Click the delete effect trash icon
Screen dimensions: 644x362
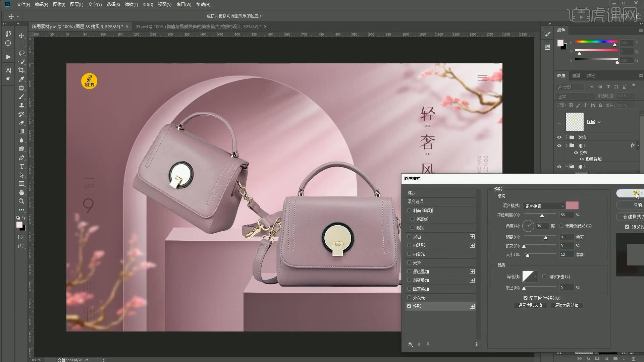click(476, 344)
